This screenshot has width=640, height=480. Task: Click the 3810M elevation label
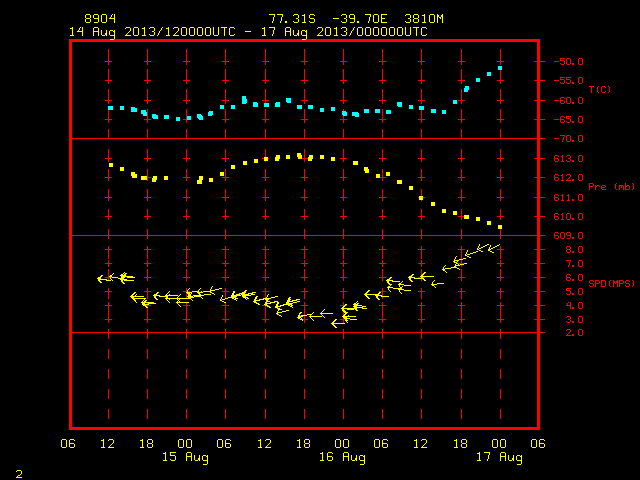click(424, 19)
